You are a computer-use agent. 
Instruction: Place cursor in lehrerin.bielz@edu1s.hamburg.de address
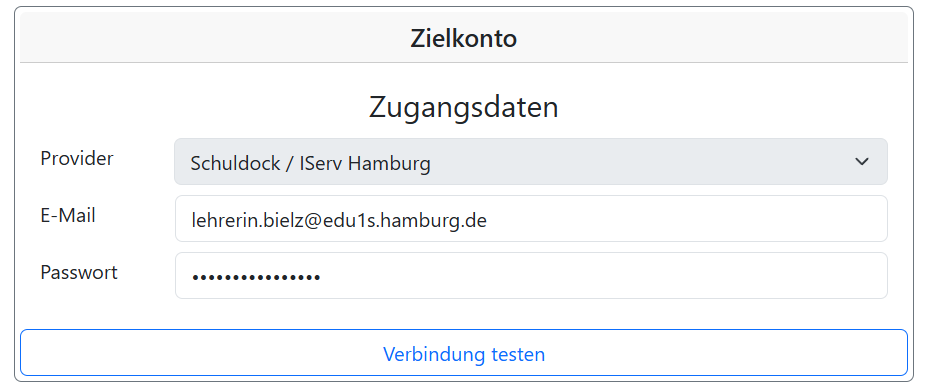tap(339, 220)
